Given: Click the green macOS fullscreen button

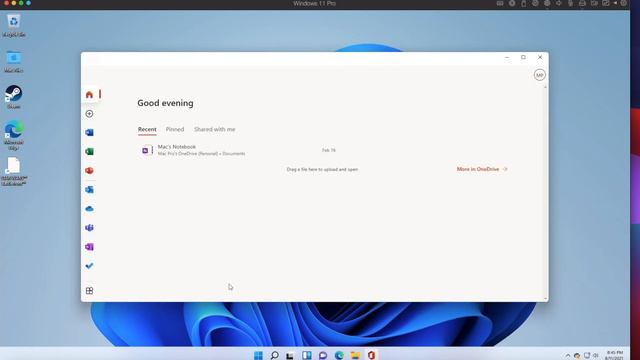Looking at the screenshot, I should (21, 3).
